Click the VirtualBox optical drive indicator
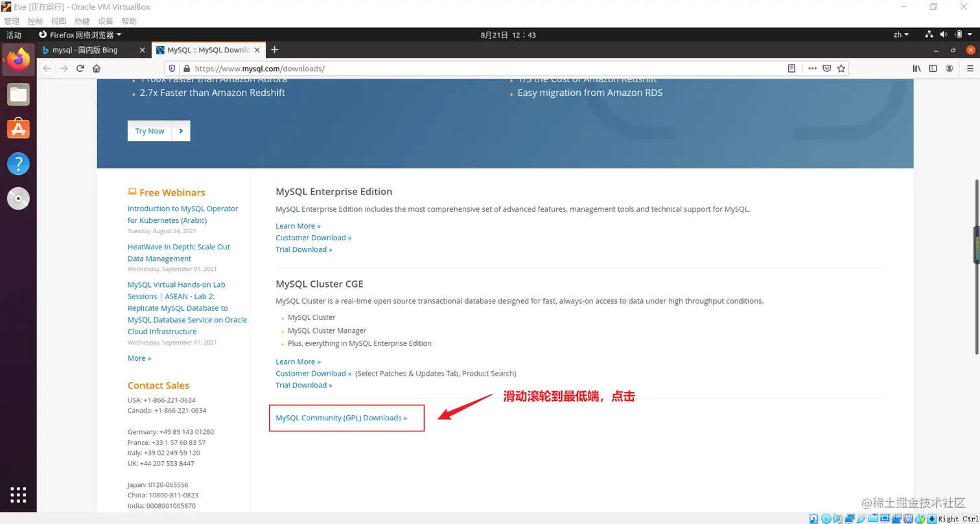Screen dimensions: 980x524 click(x=826, y=518)
